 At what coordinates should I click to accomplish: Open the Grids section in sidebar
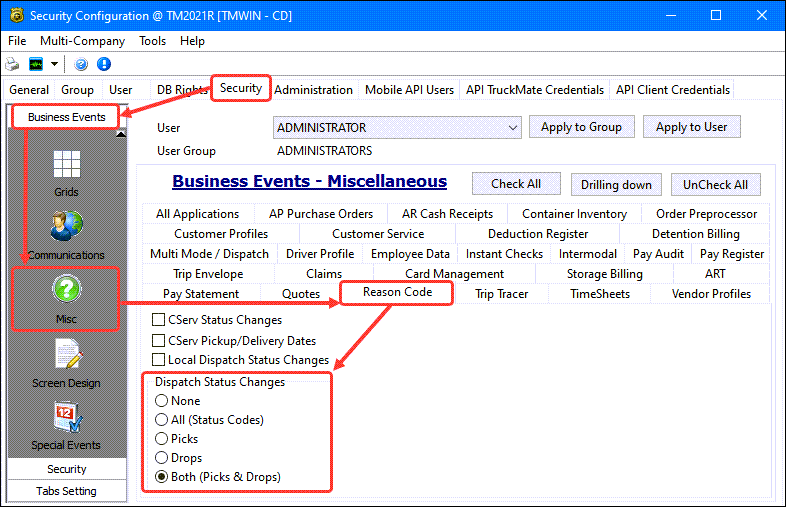tap(66, 171)
